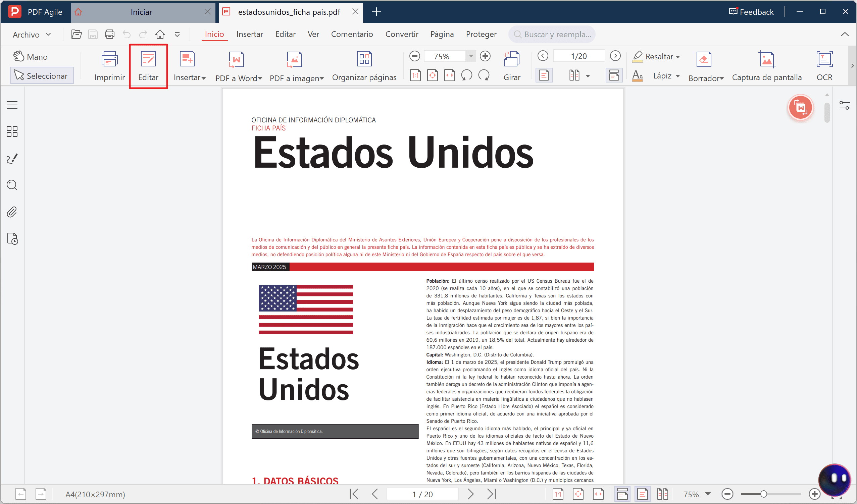The height and width of the screenshot is (504, 857).
Task: Click the AI assistant avatar
Action: 834,480
